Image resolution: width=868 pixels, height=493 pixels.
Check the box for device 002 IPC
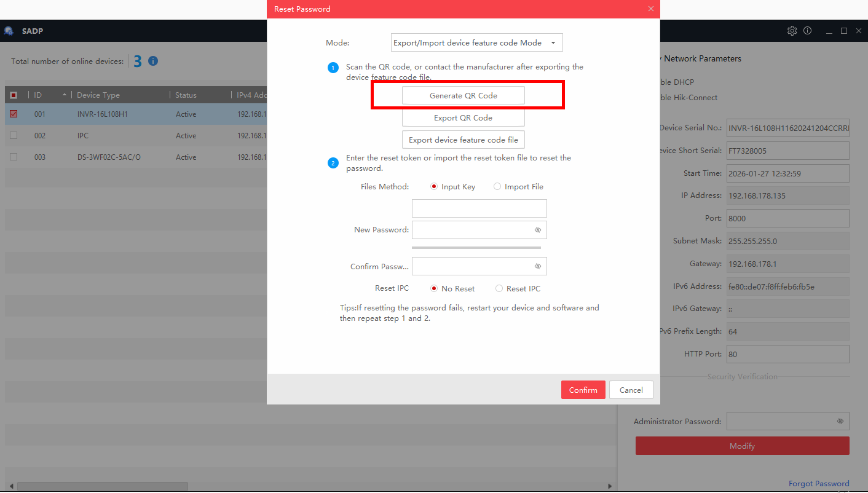14,135
